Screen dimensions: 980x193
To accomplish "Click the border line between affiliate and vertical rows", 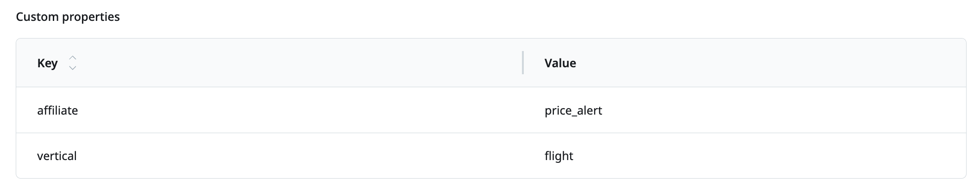I will click(491, 133).
